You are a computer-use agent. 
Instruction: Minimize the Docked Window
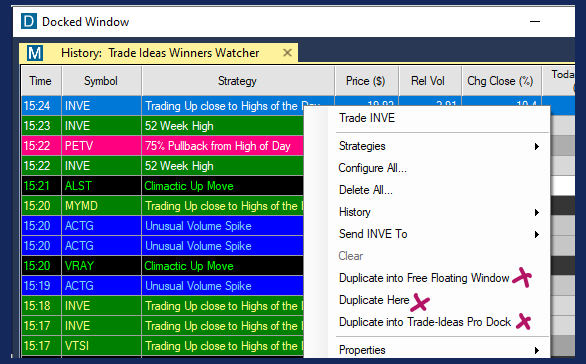coord(535,22)
